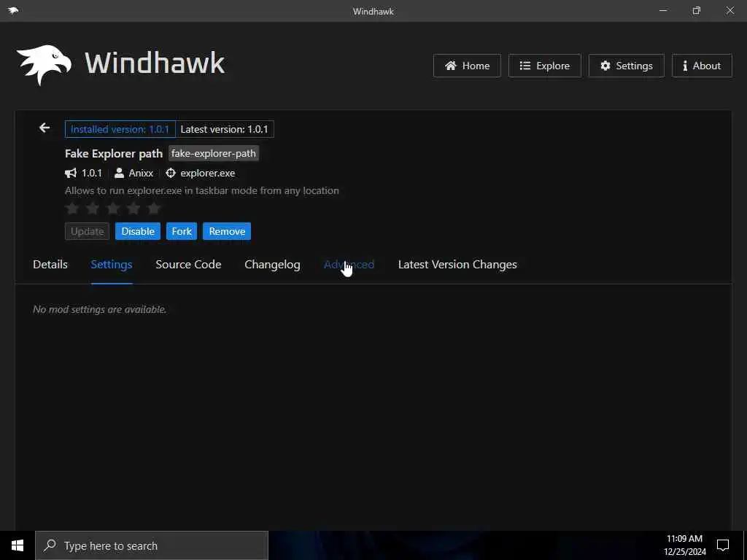Viewport: 747px width, 560px height.
Task: Click the Fake Explorer path title
Action: point(113,153)
